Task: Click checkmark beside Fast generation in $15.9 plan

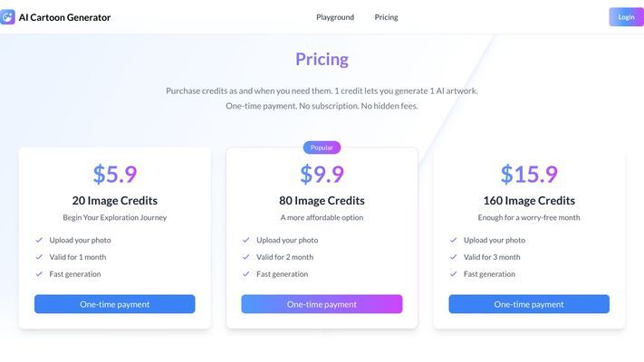Action: click(x=454, y=273)
